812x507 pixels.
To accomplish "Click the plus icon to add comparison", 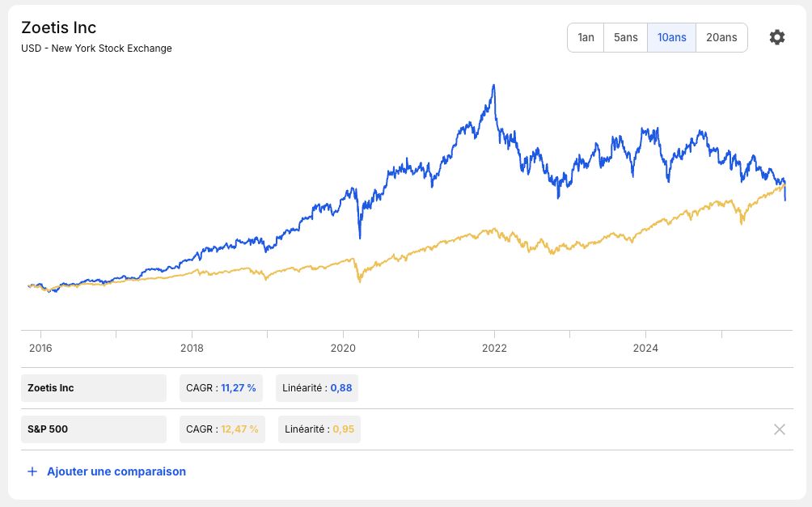I will pyautogui.click(x=32, y=471).
